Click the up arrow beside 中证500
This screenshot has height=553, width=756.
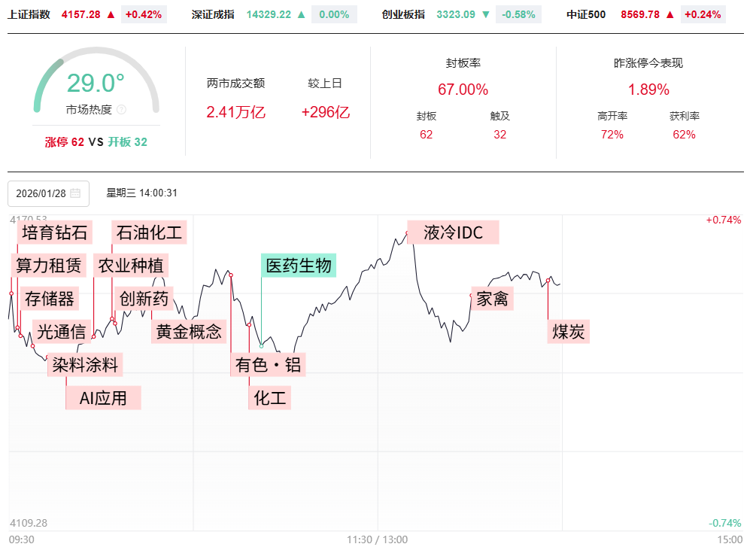(x=670, y=14)
